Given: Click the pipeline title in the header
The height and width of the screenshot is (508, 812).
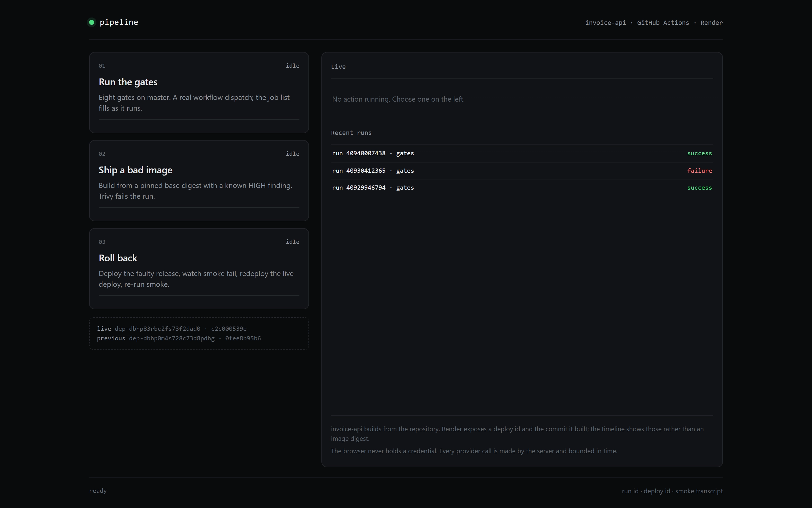Looking at the screenshot, I should click(119, 22).
